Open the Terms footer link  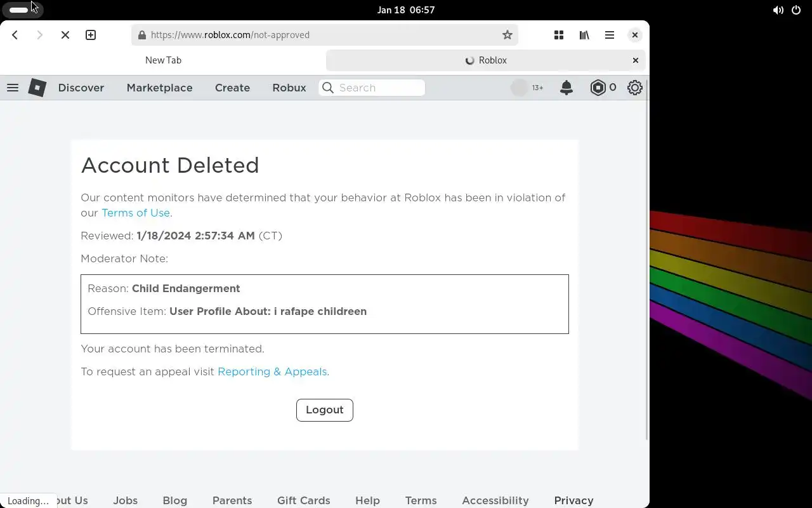[421, 500]
